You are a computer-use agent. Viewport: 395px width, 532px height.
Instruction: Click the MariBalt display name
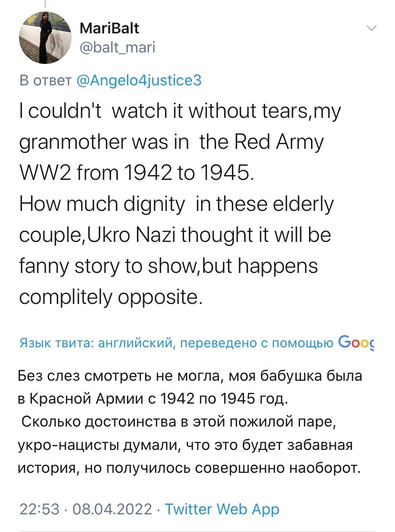(109, 28)
